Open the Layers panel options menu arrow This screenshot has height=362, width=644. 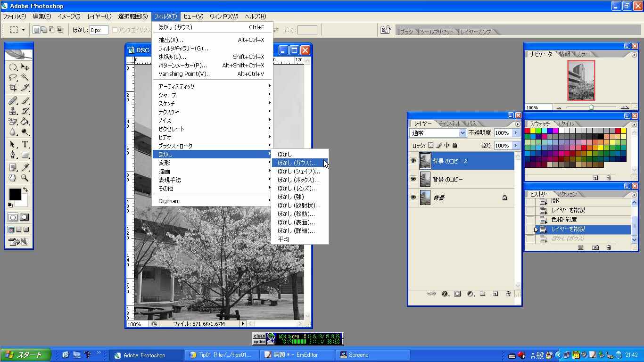coord(518,124)
